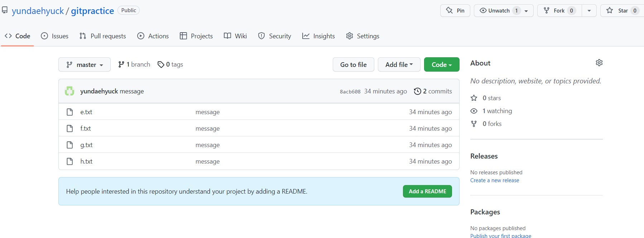Click the branch icon beside 1 branch
Screen dimensions: 644x238
click(121, 64)
